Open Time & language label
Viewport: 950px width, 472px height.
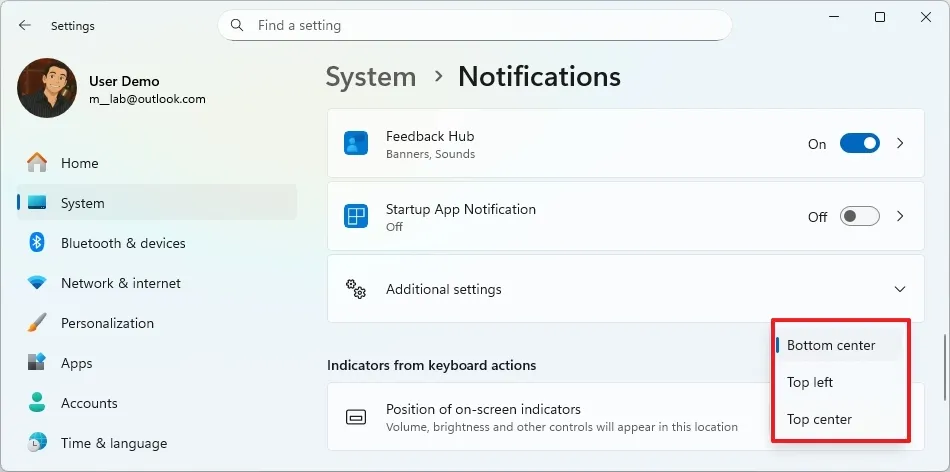114,443
